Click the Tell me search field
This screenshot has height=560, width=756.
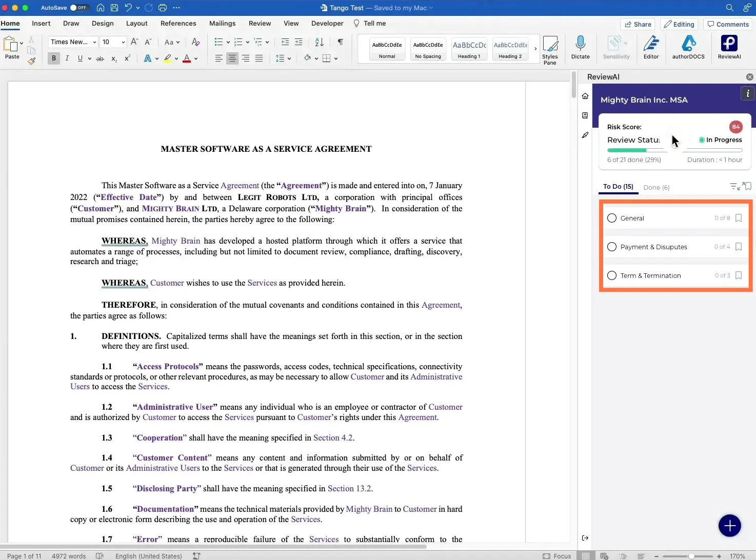(370, 24)
